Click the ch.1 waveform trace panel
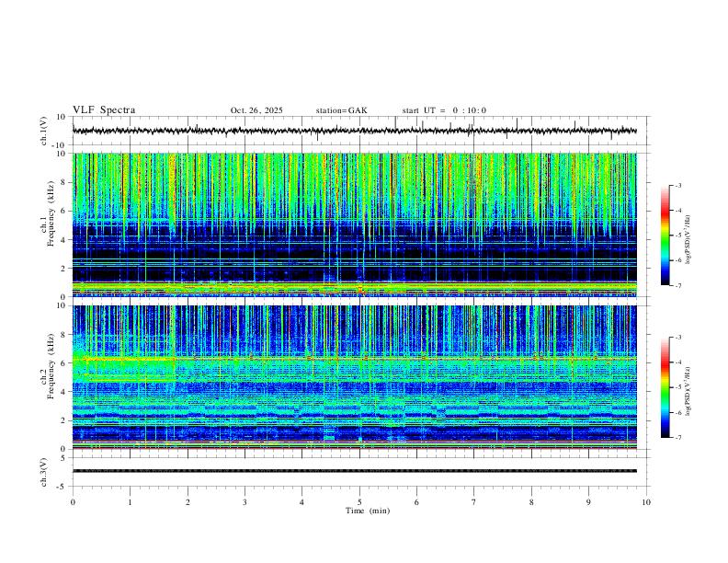The width and height of the screenshot is (728, 563). (x=361, y=131)
